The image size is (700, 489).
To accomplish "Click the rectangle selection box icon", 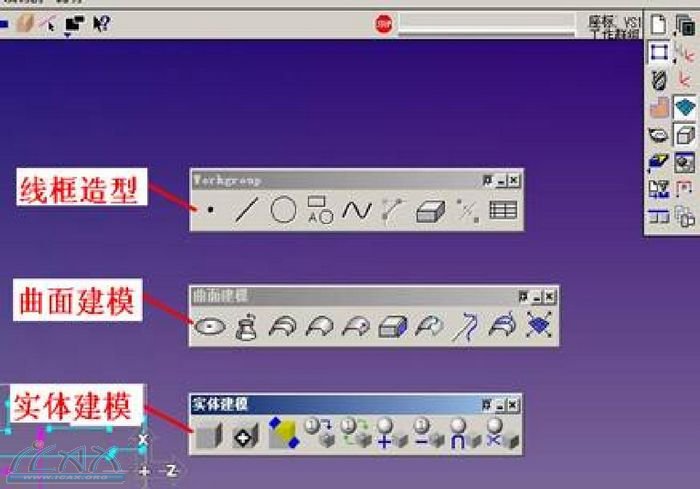I will click(x=659, y=52).
